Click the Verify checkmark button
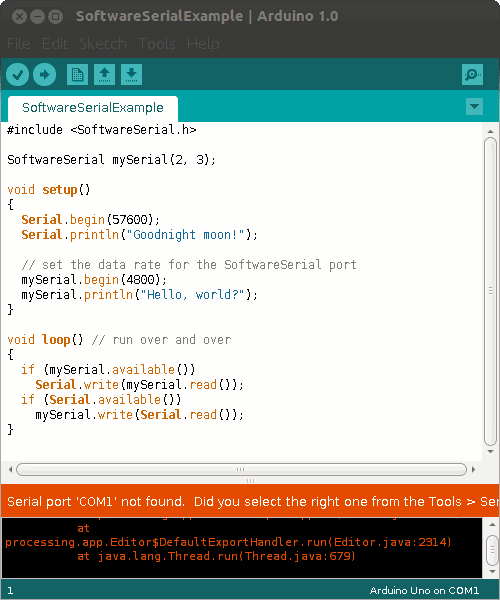Viewport: 500px width, 600px height. coord(18,74)
